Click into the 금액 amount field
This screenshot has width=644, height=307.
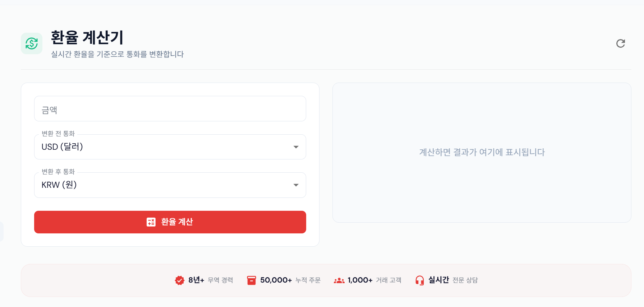pos(170,109)
